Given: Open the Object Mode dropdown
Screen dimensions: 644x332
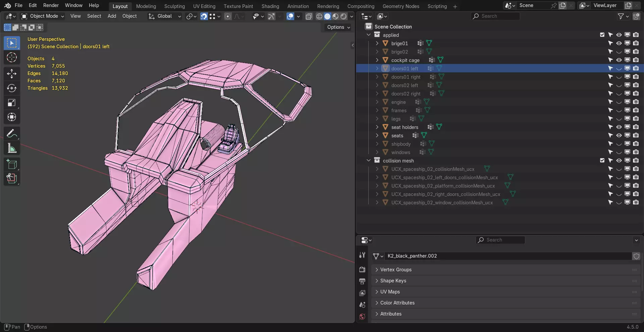Looking at the screenshot, I should coord(43,16).
